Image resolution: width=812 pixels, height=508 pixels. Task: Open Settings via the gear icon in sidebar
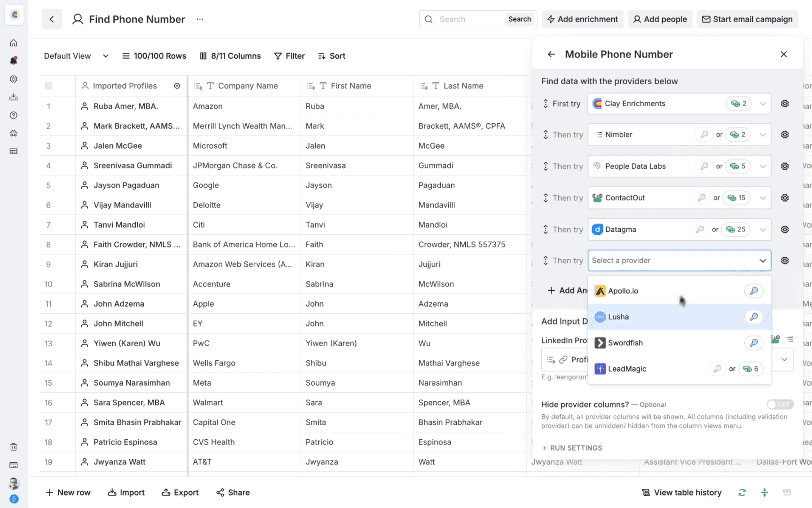click(14, 79)
